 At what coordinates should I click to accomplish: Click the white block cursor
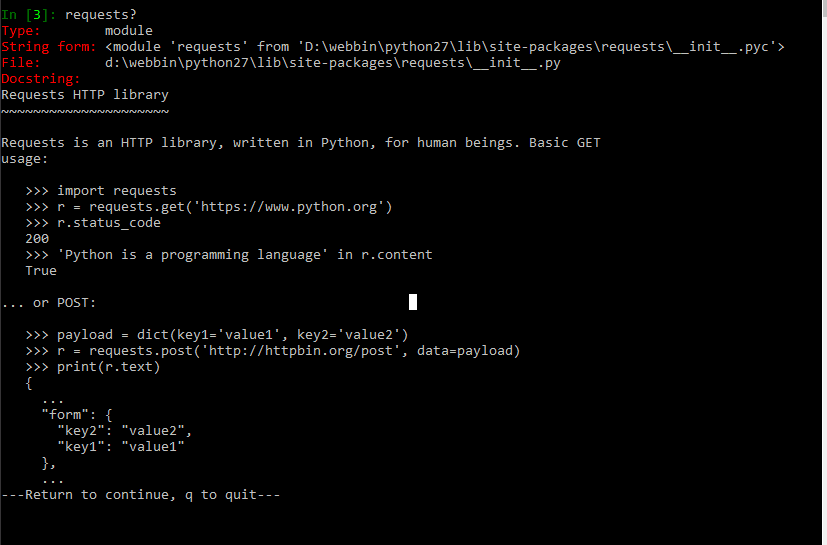click(x=413, y=302)
